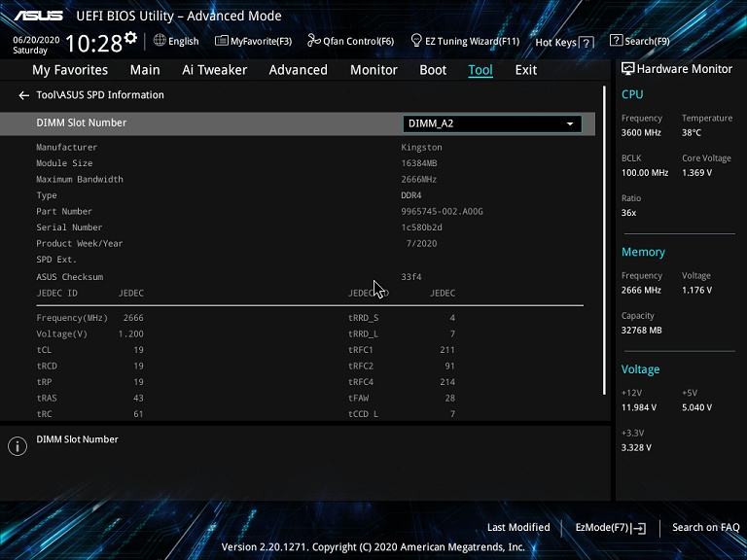This screenshot has width=747, height=560.
Task: Click the Search(F9) question mark icon
Action: (x=616, y=41)
